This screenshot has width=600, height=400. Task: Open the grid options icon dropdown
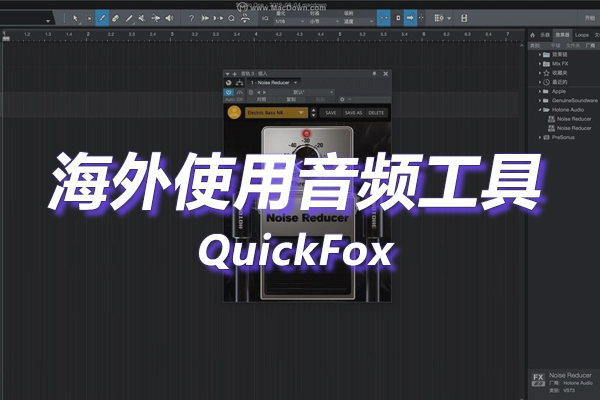pos(442,18)
